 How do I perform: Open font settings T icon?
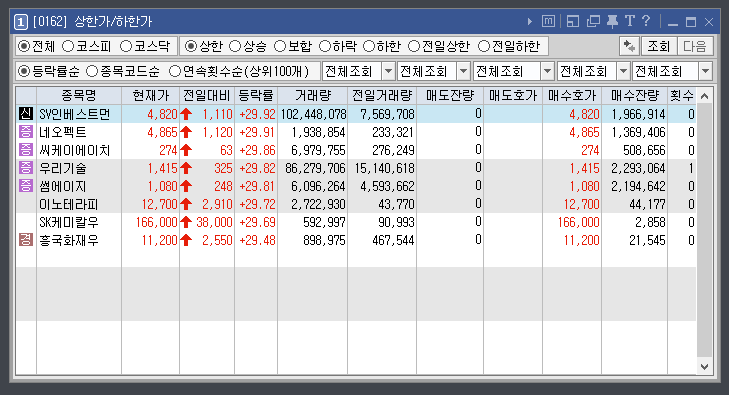pyautogui.click(x=630, y=21)
